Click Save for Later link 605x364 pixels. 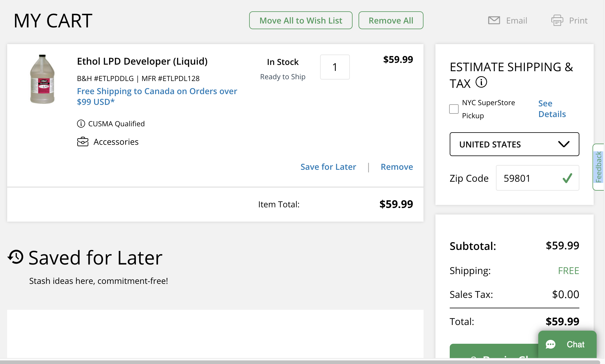(328, 167)
